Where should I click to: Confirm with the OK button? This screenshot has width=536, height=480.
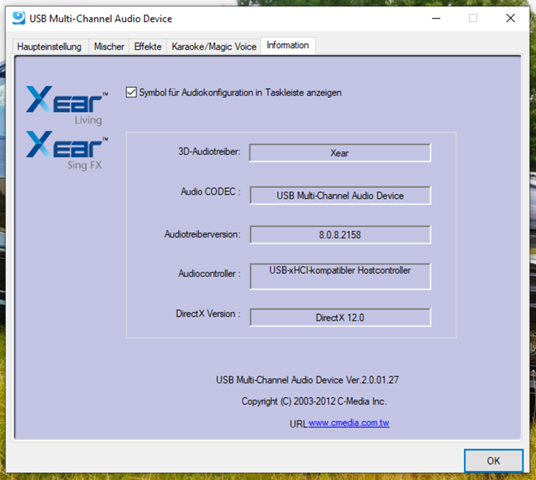pos(493,461)
